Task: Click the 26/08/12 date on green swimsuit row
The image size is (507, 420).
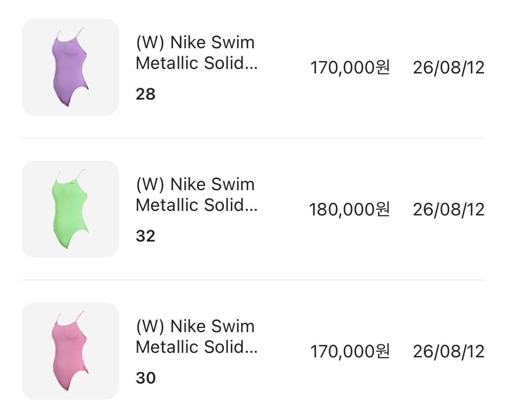Action: click(x=448, y=210)
